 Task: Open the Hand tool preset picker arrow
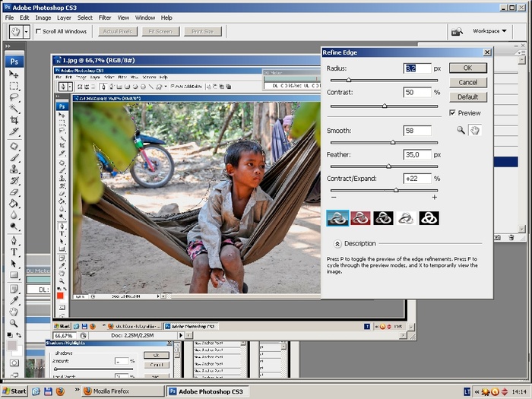27,32
